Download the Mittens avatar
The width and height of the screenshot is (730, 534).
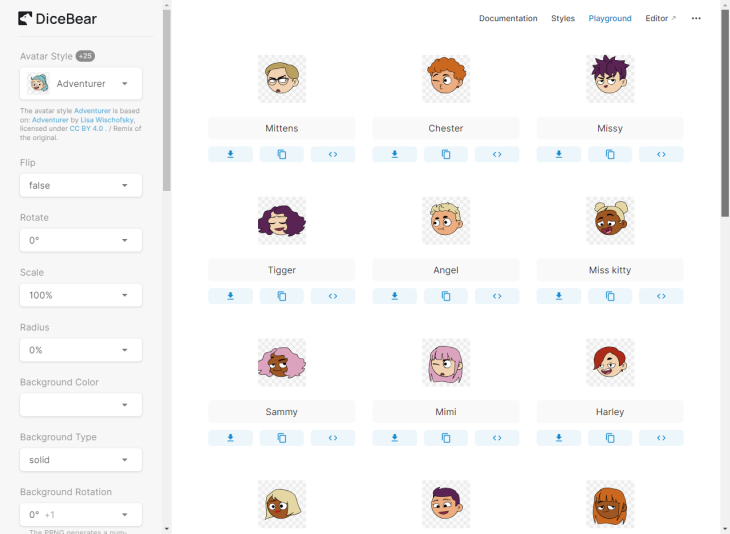pyautogui.click(x=230, y=154)
